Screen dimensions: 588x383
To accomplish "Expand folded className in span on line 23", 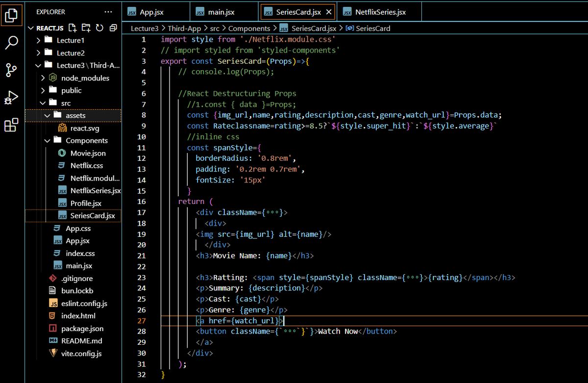I will pyautogui.click(x=413, y=278).
